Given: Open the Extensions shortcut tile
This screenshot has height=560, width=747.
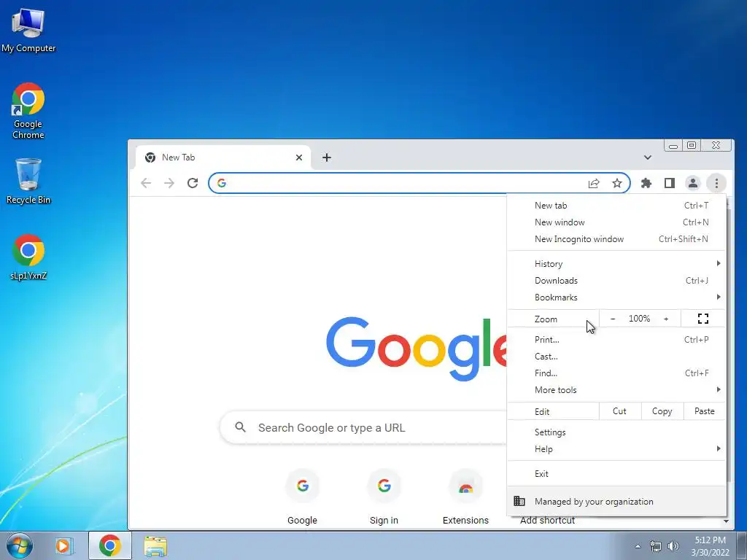Looking at the screenshot, I should 465,497.
